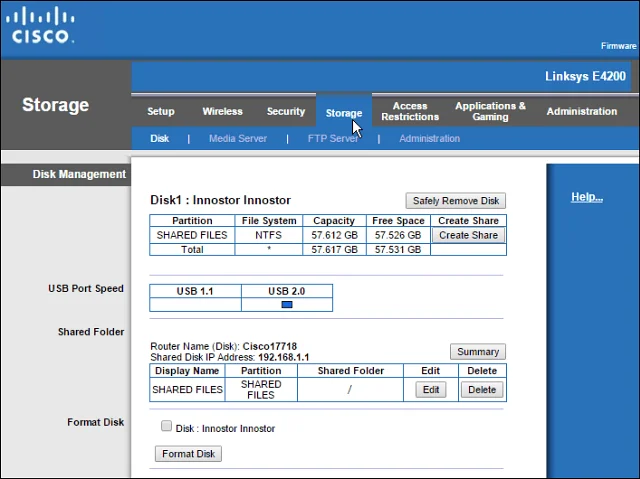
Task: Open the Help link
Action: click(587, 197)
